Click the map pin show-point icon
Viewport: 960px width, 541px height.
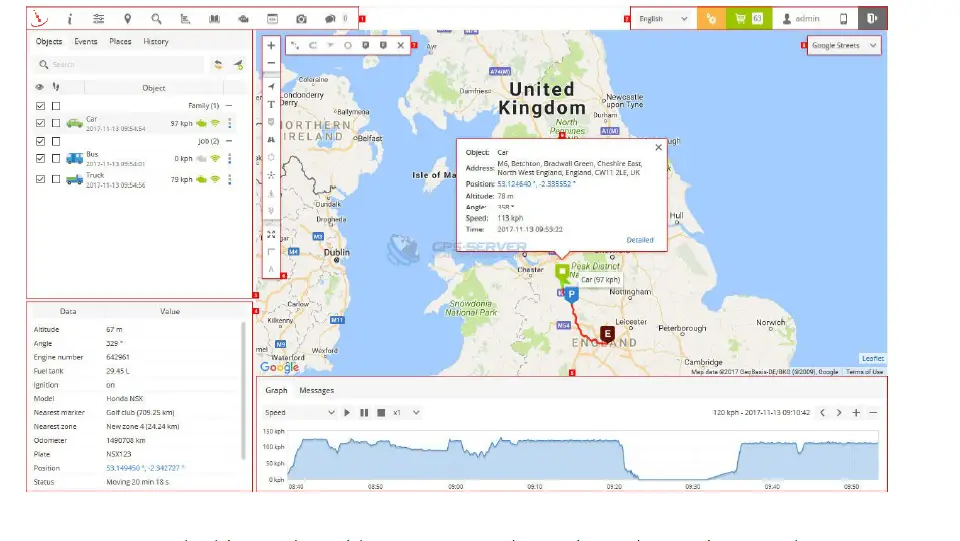pos(127,19)
